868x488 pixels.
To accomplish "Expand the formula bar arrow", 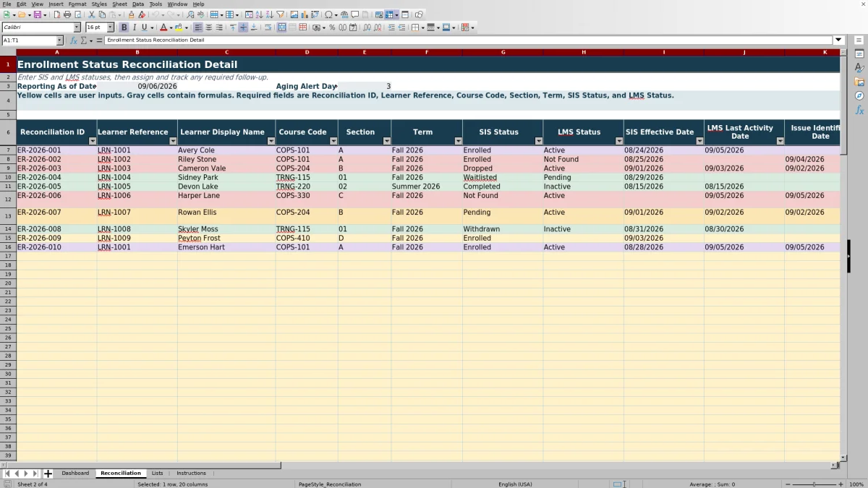I will [838, 40].
